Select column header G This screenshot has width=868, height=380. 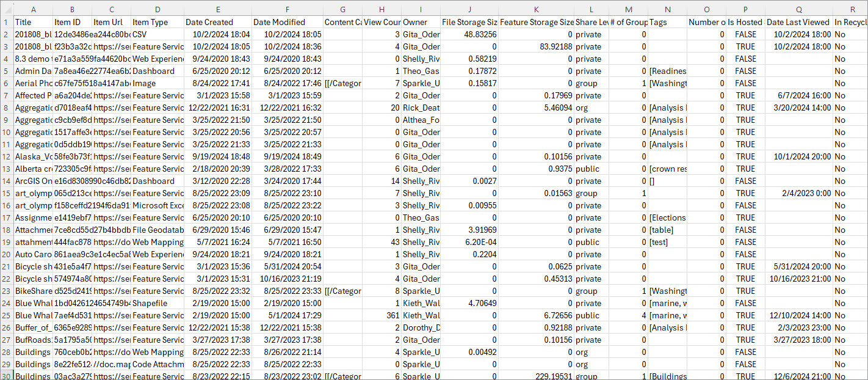(342, 9)
